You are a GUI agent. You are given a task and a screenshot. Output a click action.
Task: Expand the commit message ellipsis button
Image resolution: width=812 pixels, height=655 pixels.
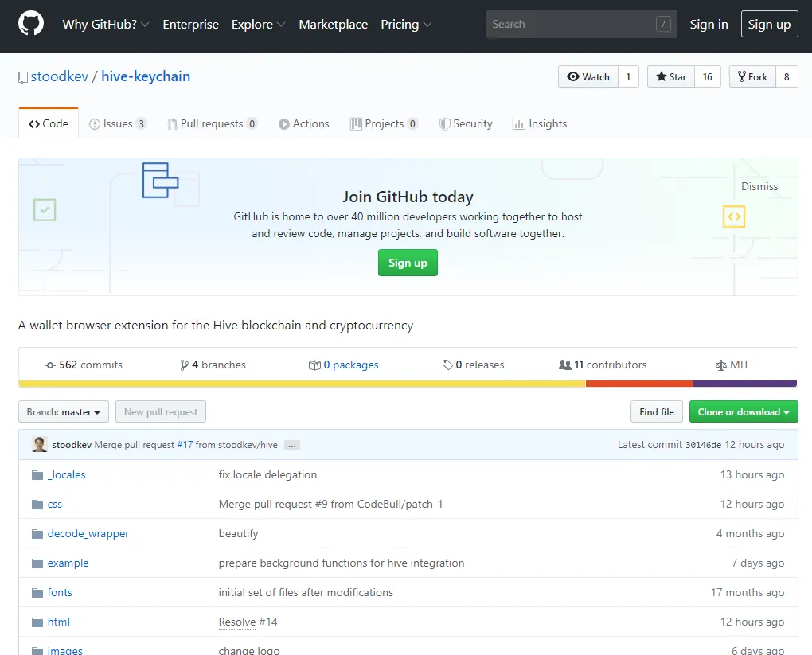[292, 446]
